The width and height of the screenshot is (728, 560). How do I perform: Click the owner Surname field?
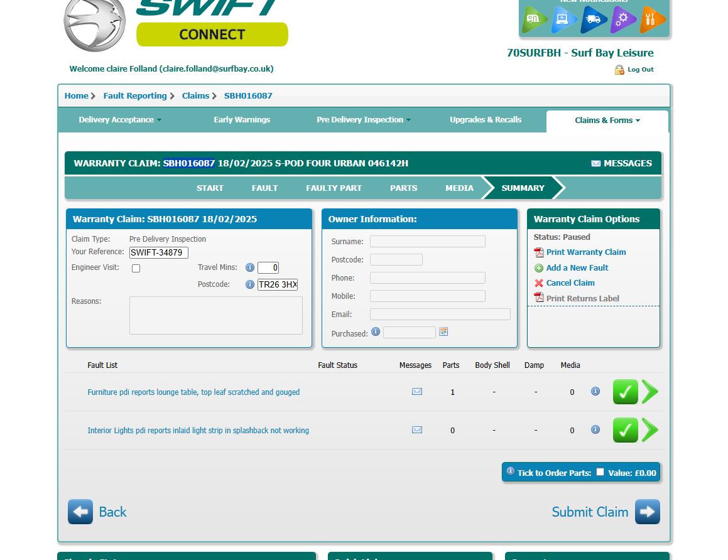click(428, 241)
